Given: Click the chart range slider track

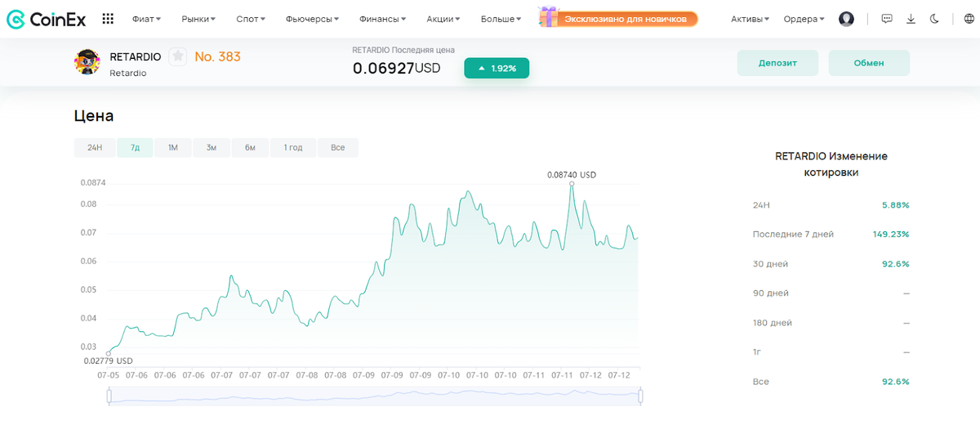Looking at the screenshot, I should coord(375,396).
